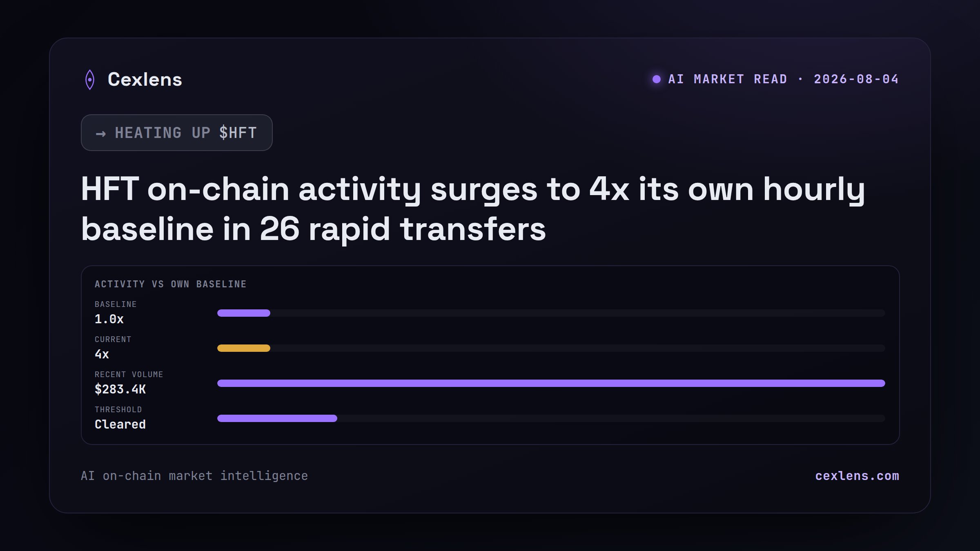Click the Cexlens compass logo icon

point(90,80)
